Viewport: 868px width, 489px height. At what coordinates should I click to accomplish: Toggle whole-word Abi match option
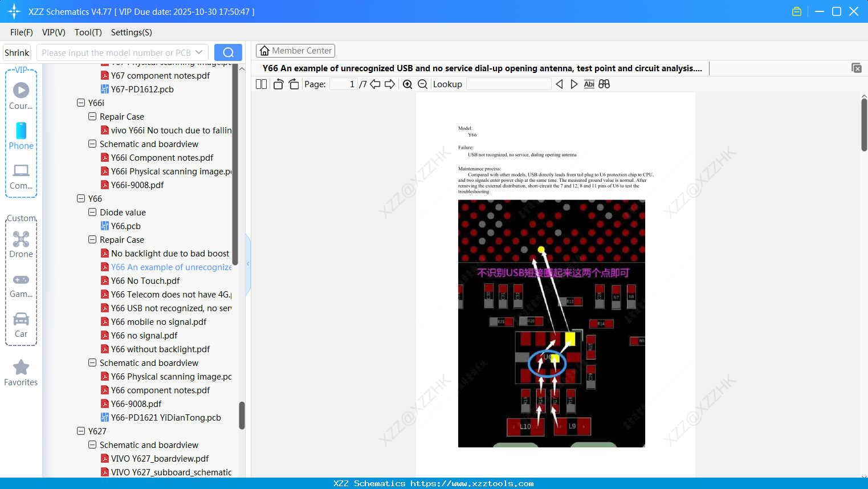point(589,84)
